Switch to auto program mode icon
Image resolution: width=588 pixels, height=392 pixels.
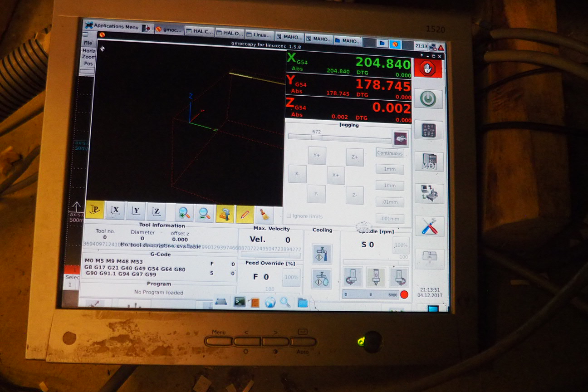(429, 194)
